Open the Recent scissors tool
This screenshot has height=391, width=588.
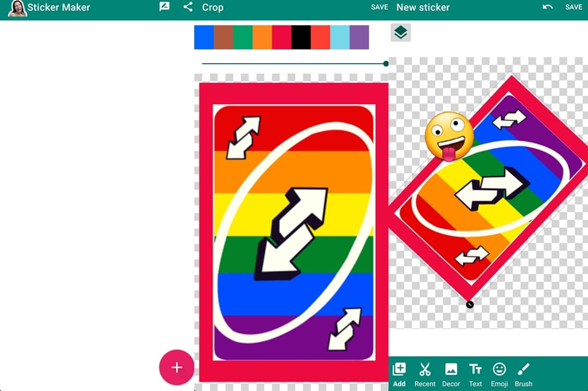tap(425, 375)
